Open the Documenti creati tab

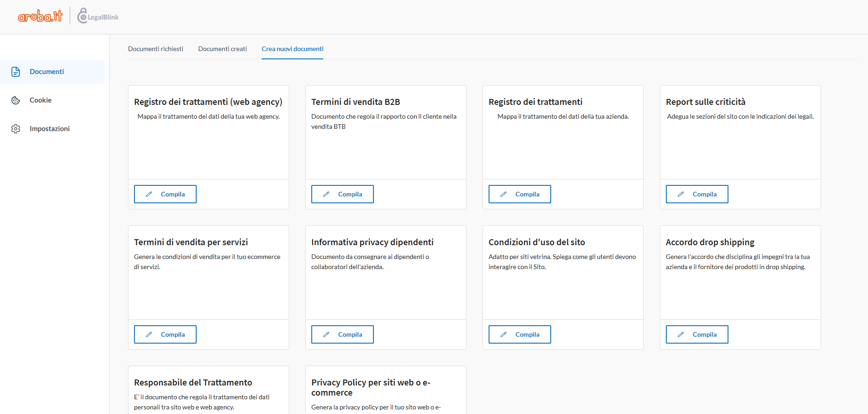click(x=222, y=49)
